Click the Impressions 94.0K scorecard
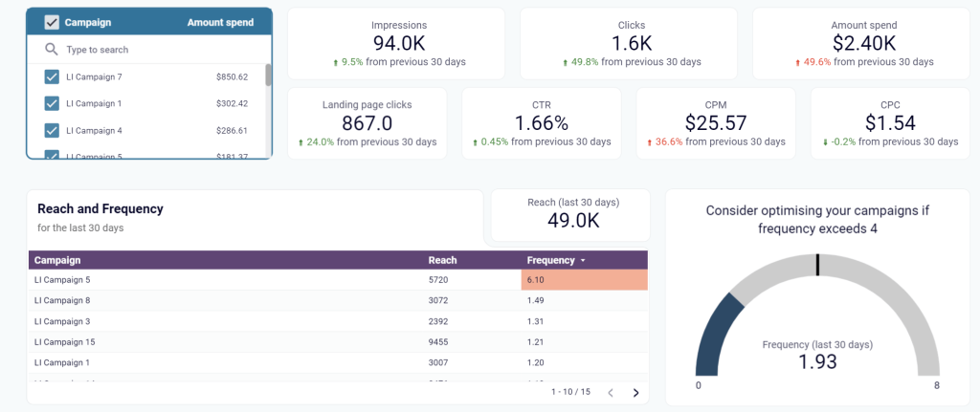This screenshot has height=412, width=980. click(x=396, y=44)
